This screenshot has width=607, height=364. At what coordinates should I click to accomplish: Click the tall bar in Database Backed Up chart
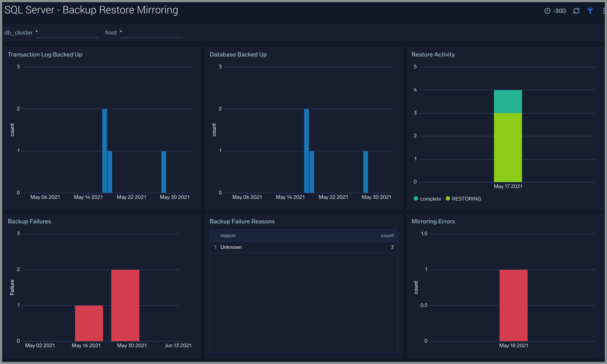(x=307, y=151)
